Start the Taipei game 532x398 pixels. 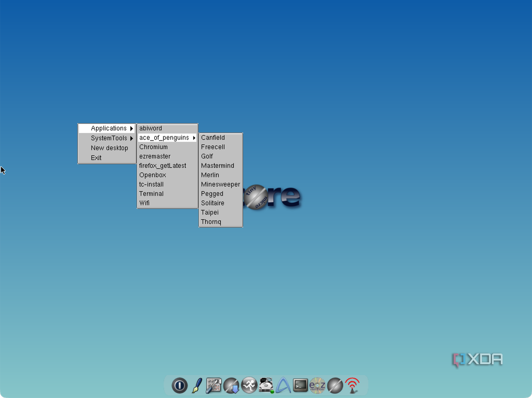[221, 212]
